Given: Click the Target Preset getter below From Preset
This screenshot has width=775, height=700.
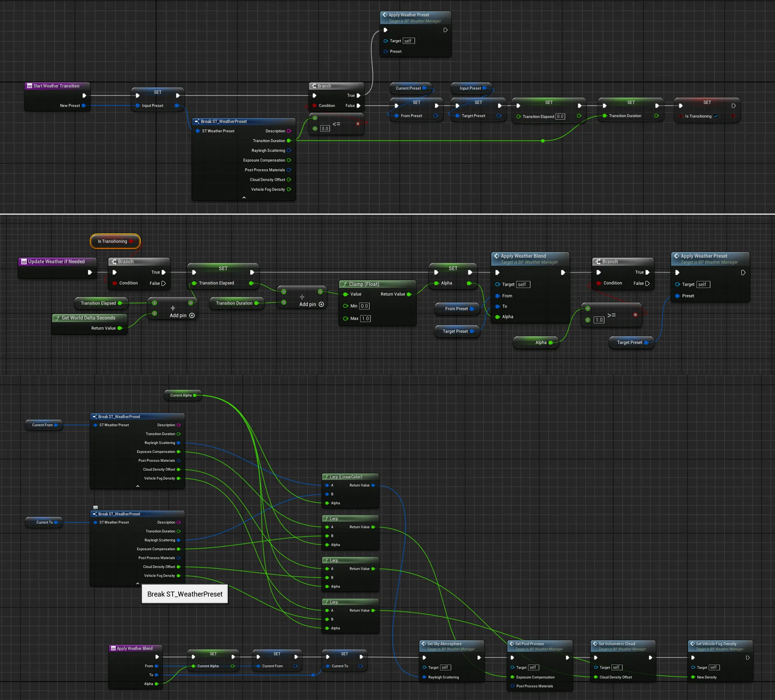Looking at the screenshot, I should 457,331.
